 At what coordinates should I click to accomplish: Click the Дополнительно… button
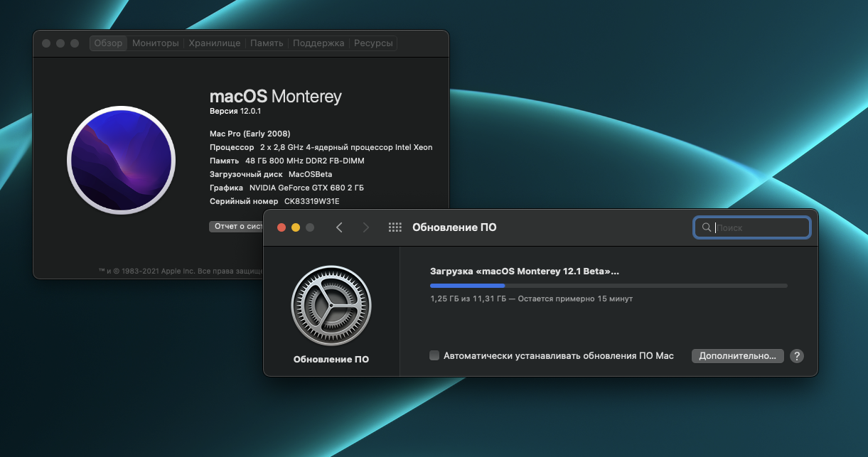pyautogui.click(x=738, y=356)
